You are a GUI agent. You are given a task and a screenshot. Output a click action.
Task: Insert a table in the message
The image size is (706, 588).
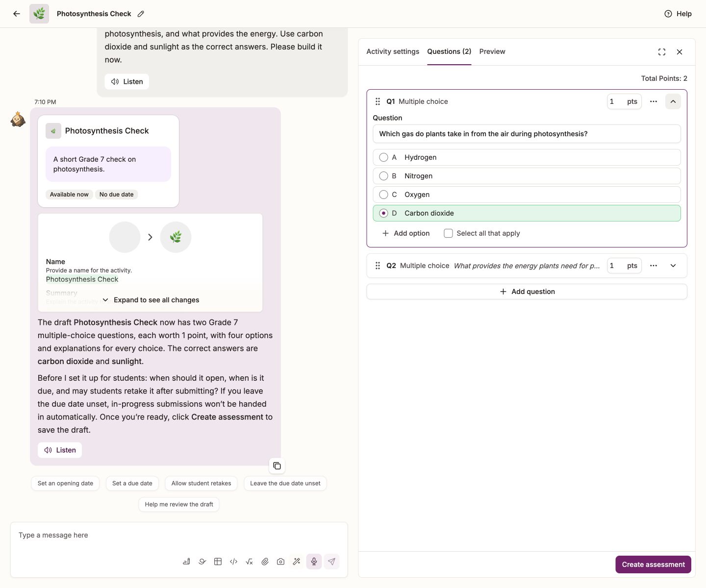[x=218, y=562]
